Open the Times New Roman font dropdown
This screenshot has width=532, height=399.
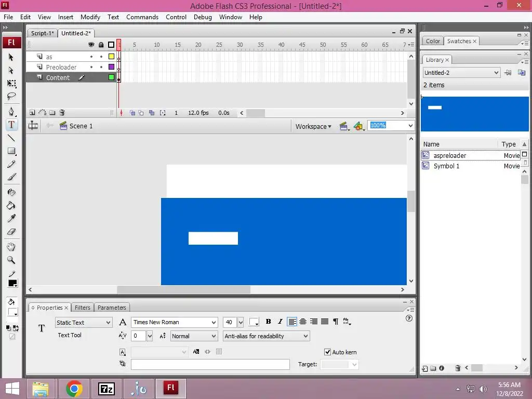point(175,322)
